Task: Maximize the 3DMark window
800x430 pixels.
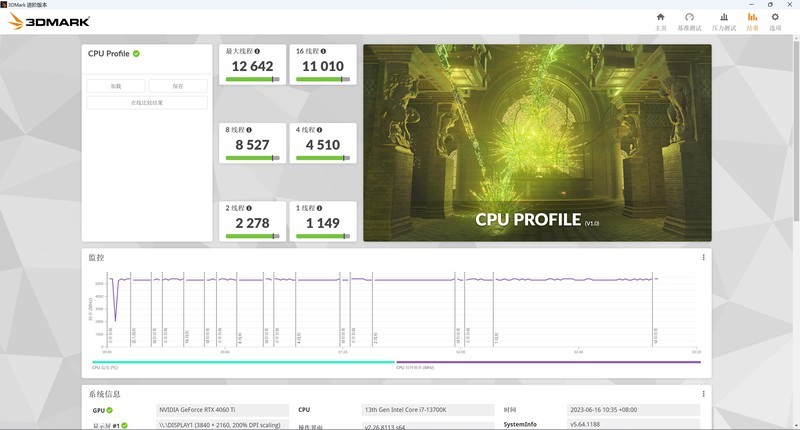Action: [x=770, y=4]
